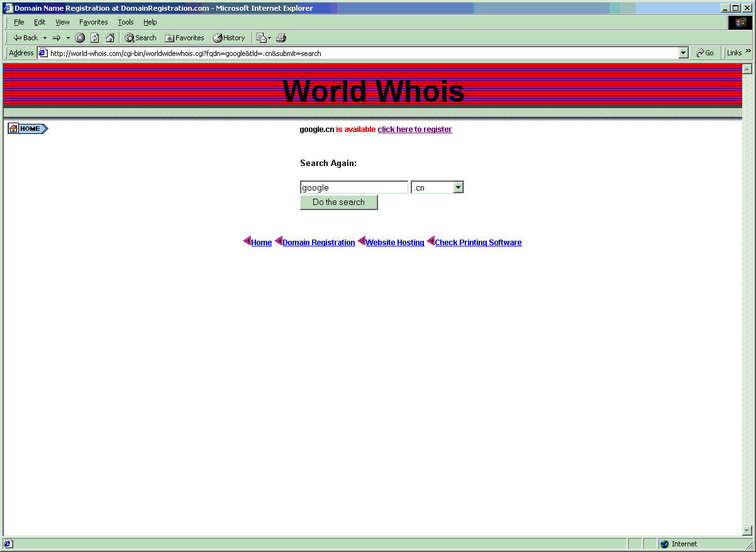
Task: Open the Edit menu
Action: coord(40,22)
